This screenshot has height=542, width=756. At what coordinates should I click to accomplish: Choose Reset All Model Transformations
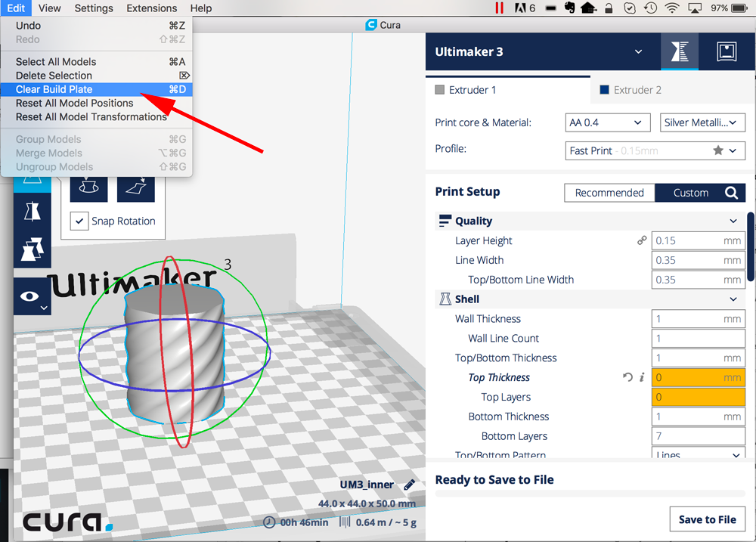(x=97, y=116)
